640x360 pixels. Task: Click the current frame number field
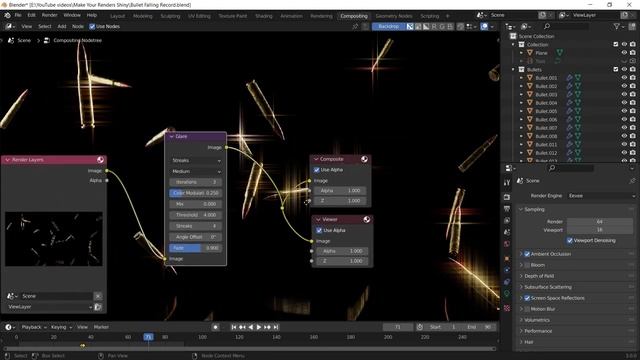(x=398, y=327)
